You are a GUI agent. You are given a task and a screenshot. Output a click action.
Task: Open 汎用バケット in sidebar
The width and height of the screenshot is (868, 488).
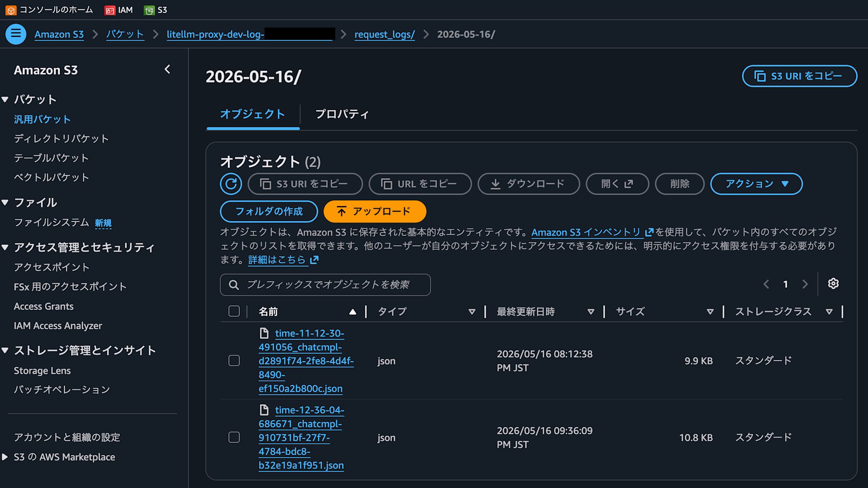coord(42,119)
